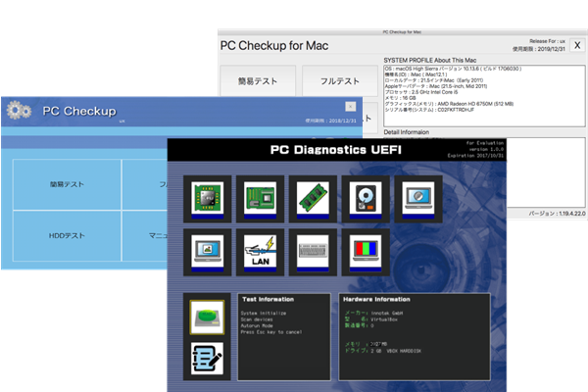Click フルテスト in PC Checkup for Mac
The width and height of the screenshot is (588, 392).
340,81
